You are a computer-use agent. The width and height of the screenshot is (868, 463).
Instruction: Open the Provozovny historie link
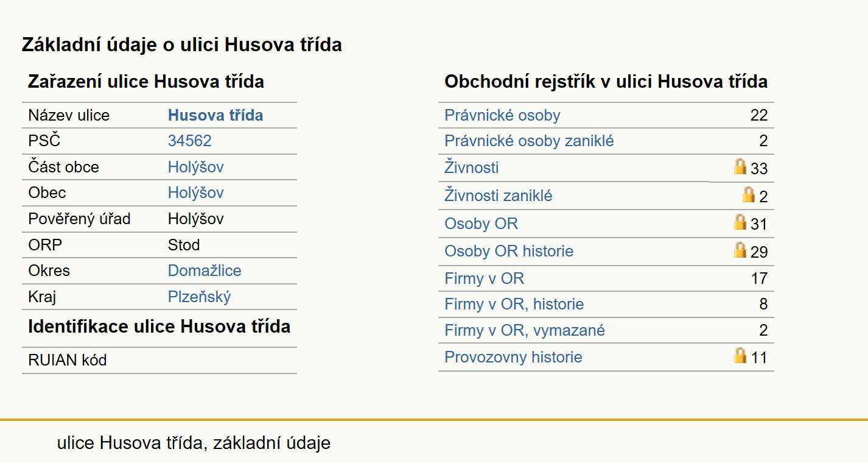[x=513, y=357]
